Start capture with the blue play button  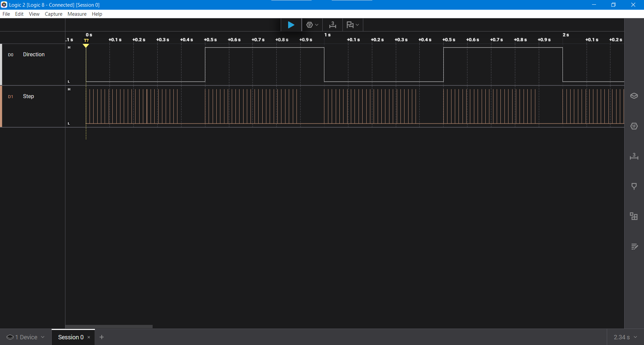[x=291, y=25]
